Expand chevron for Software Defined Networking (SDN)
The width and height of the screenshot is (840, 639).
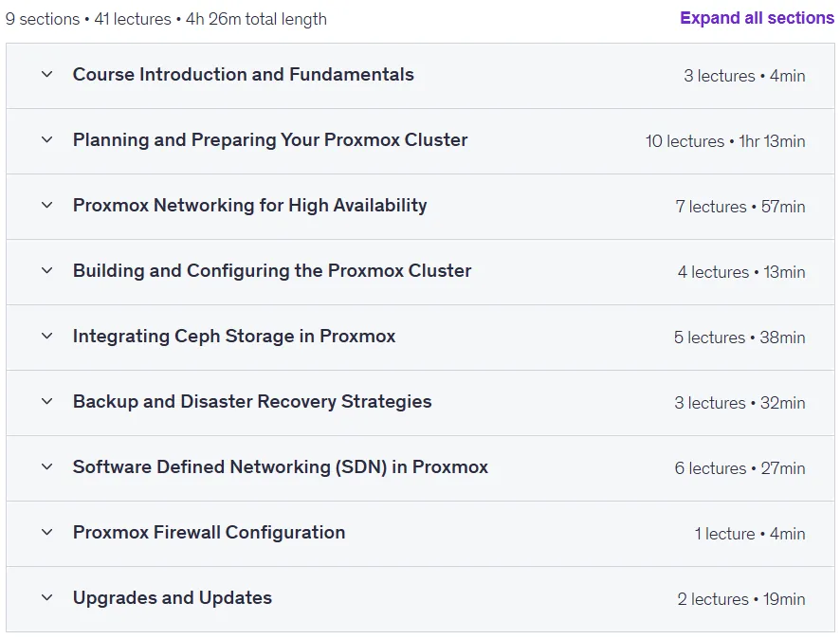[x=47, y=466]
